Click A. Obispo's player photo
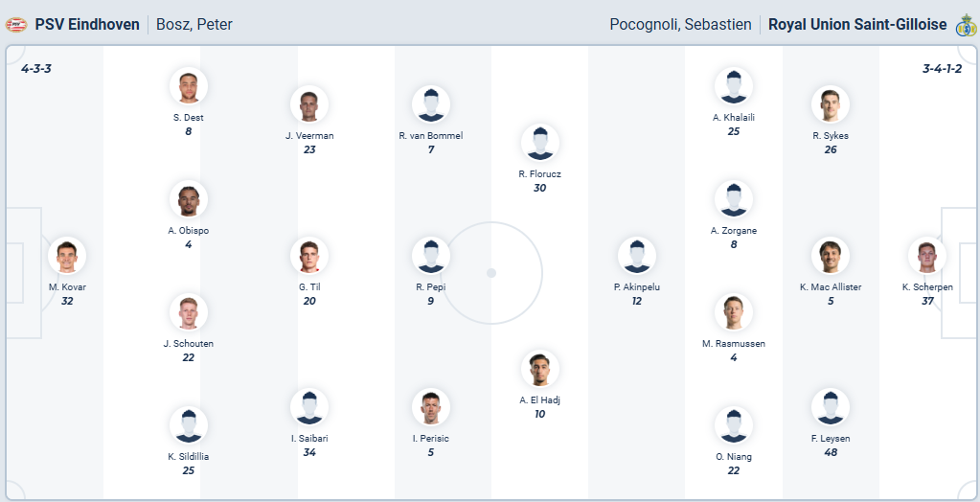This screenshot has width=980, height=502. (189, 200)
